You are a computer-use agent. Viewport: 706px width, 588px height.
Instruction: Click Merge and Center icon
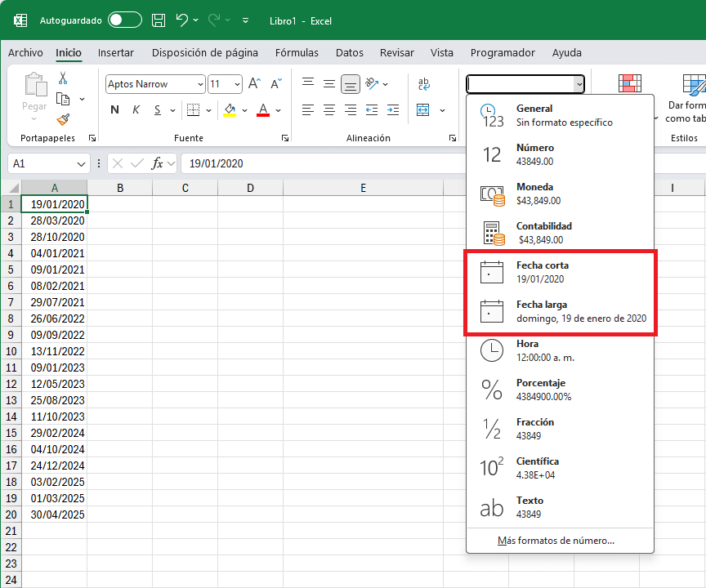point(422,109)
